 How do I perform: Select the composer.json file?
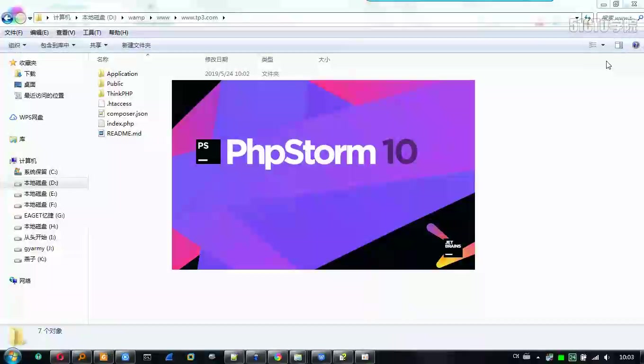[x=127, y=114]
